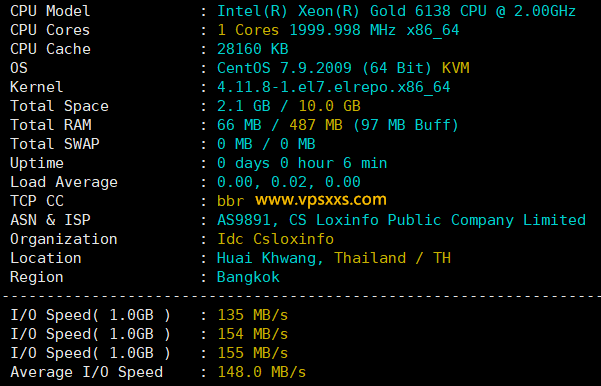Viewport: 601px width, 386px height.
Task: Click the 'TCP CC' label
Action: tap(37, 201)
